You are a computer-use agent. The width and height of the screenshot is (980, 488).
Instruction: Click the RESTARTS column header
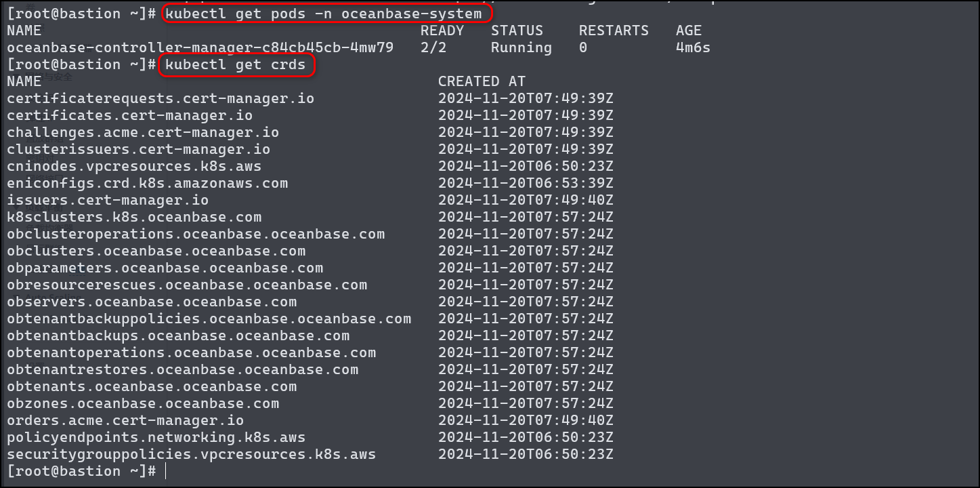tap(614, 30)
